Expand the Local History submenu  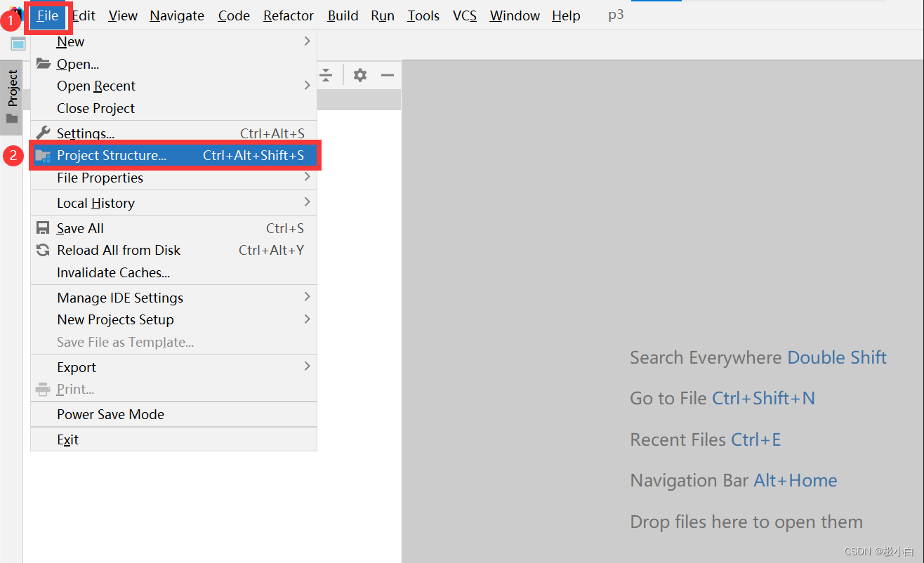tap(173, 203)
